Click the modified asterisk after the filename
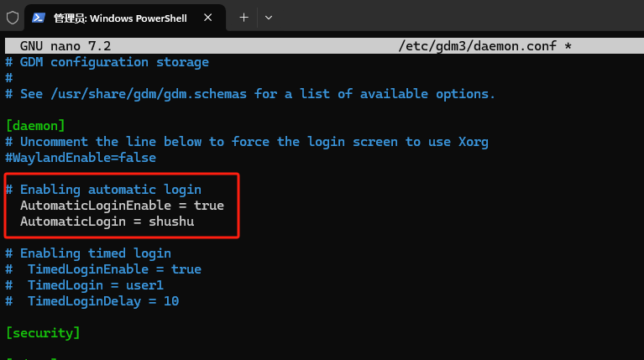Viewport: 644px width, 360px height. (568, 45)
